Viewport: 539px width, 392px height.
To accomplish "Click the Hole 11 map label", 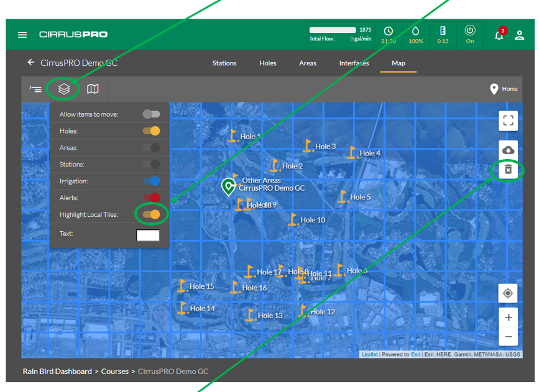I will tap(321, 274).
